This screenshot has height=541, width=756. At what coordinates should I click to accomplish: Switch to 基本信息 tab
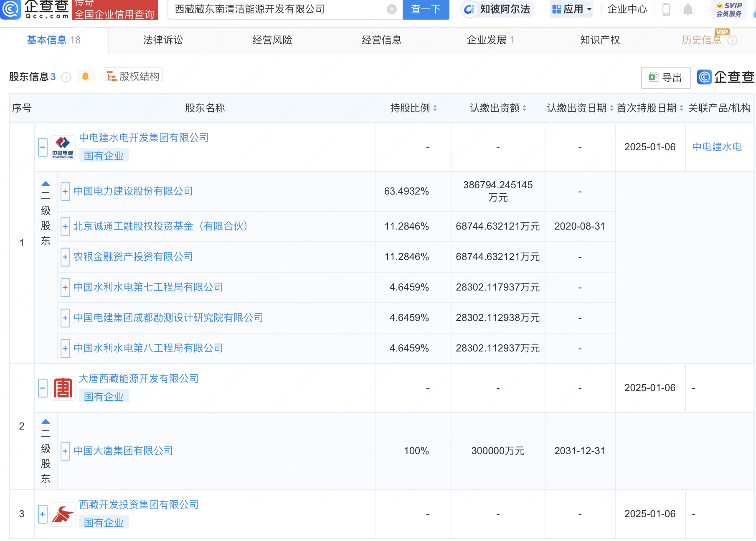(54, 40)
